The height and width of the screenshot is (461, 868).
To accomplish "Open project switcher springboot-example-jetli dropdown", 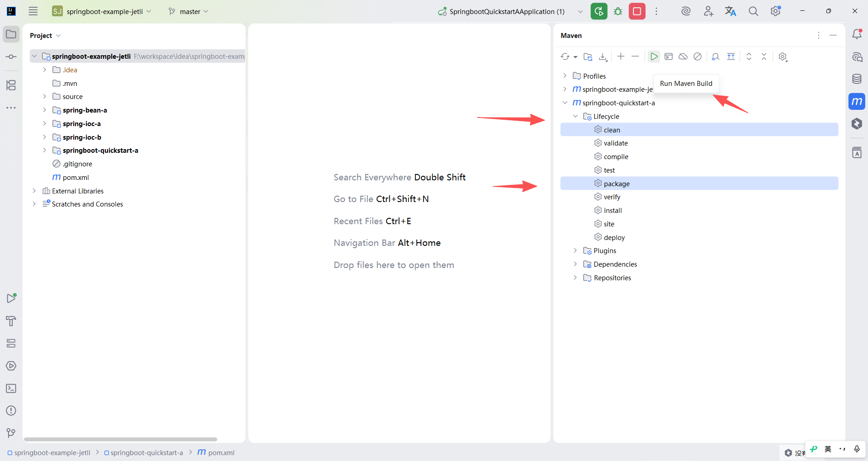I will pyautogui.click(x=102, y=11).
